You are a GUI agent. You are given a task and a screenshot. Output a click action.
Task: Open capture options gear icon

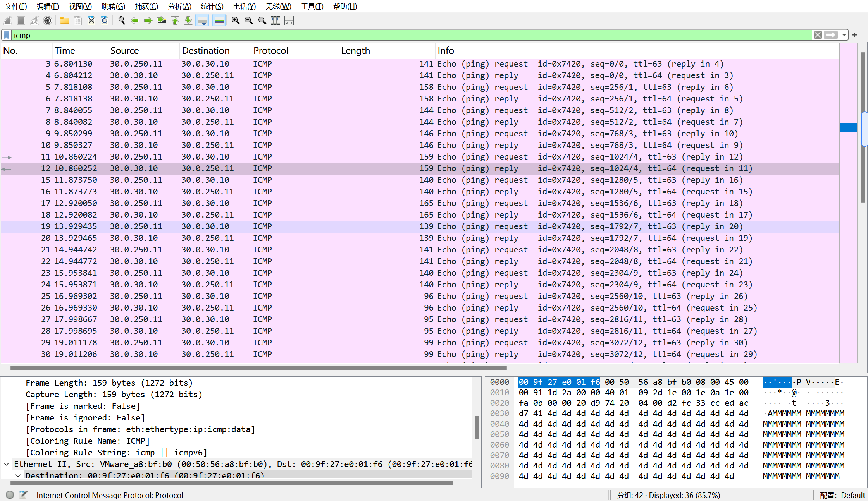(48, 21)
